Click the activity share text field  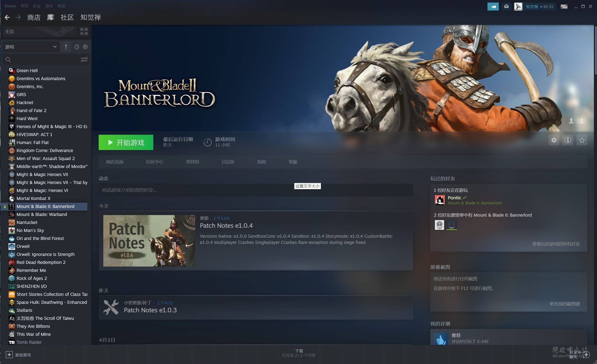point(256,190)
